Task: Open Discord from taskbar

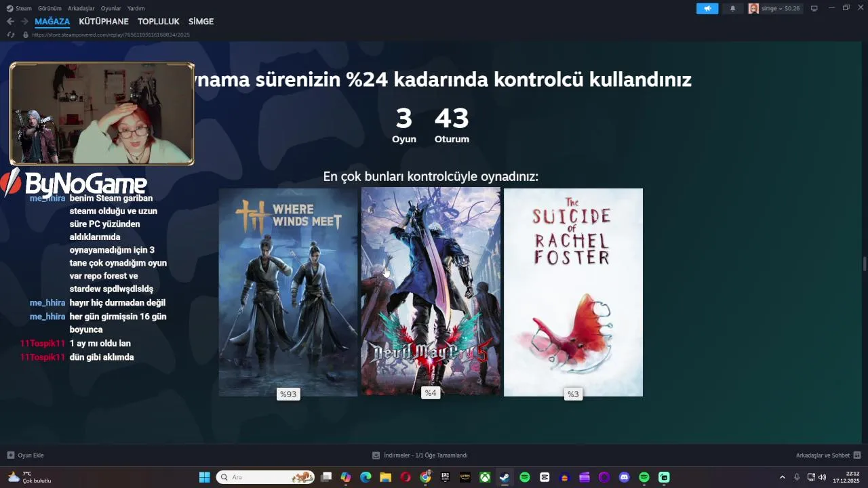Action: [624, 477]
